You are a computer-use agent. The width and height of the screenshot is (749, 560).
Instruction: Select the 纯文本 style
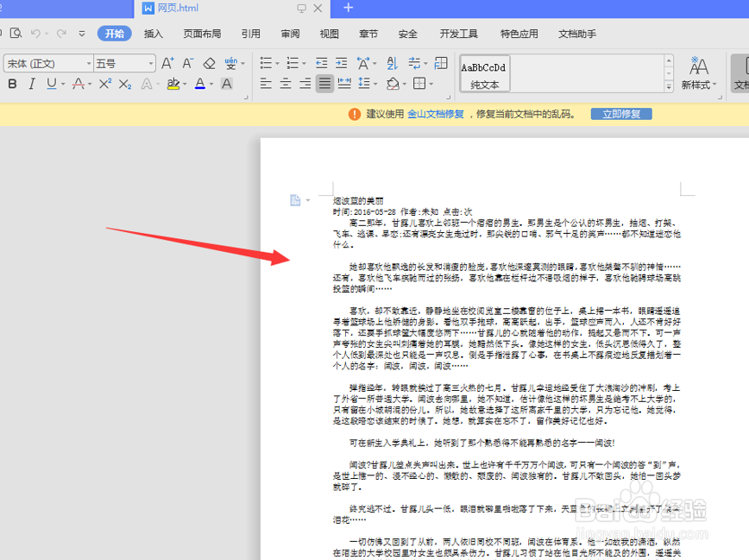click(x=485, y=73)
